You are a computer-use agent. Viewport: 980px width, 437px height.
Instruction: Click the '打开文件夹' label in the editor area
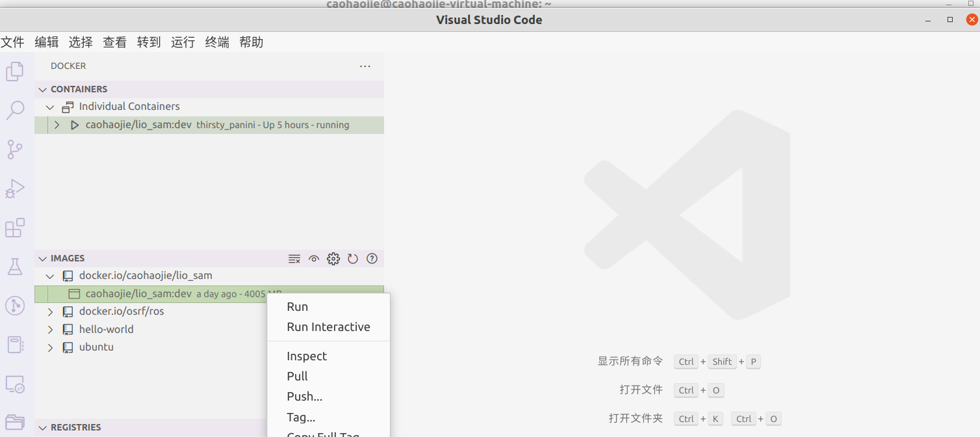pos(636,419)
